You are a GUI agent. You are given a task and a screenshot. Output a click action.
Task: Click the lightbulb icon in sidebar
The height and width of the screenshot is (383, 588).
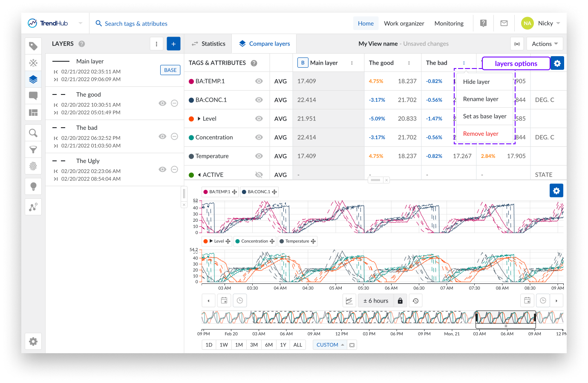tap(33, 186)
